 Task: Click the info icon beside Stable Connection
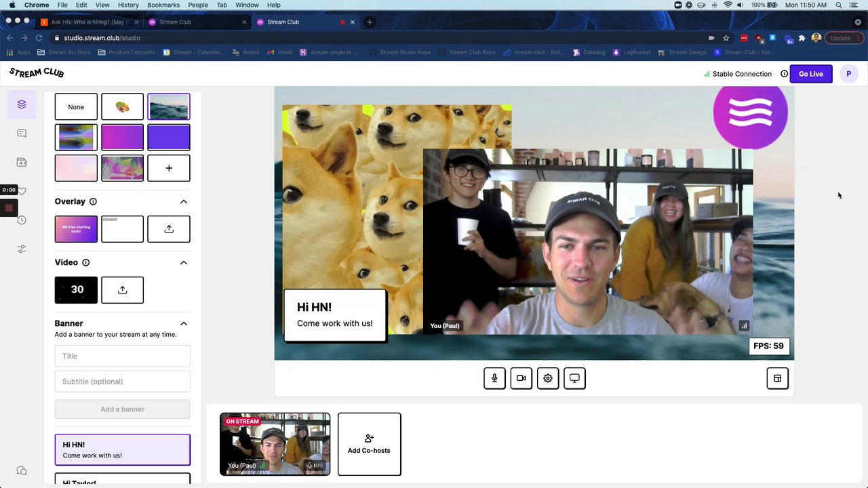tap(784, 74)
